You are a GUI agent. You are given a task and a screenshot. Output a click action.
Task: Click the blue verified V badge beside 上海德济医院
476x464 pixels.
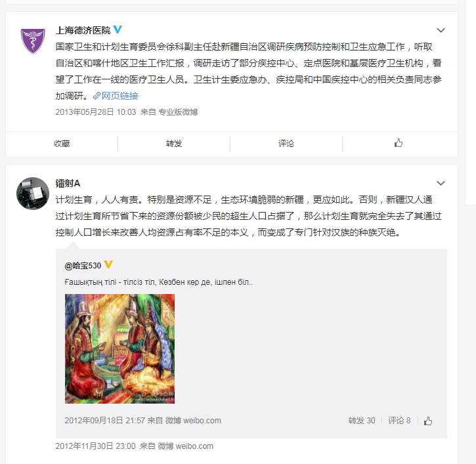coord(117,30)
